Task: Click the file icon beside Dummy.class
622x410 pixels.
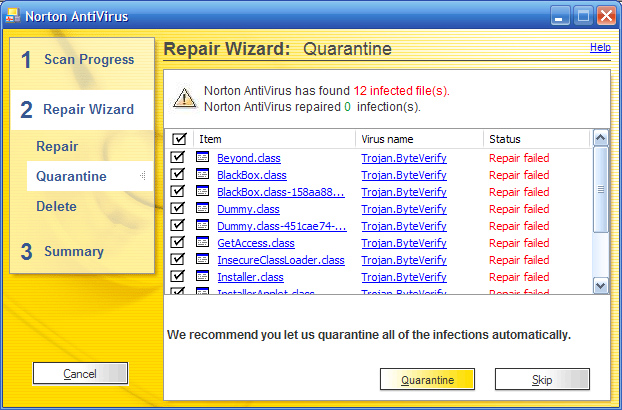Action: [x=203, y=208]
